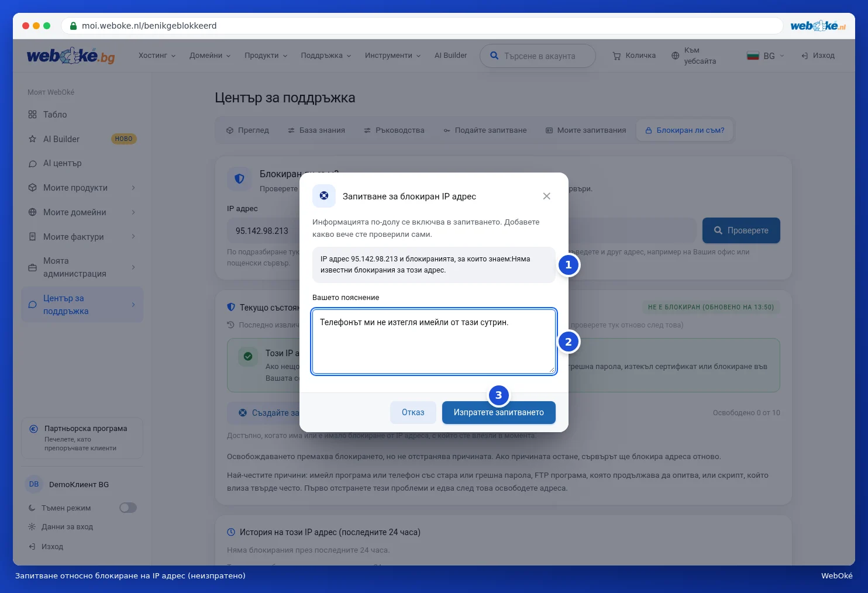Toggle the Тъмен режим switch
This screenshot has width=868, height=593.
(128, 508)
